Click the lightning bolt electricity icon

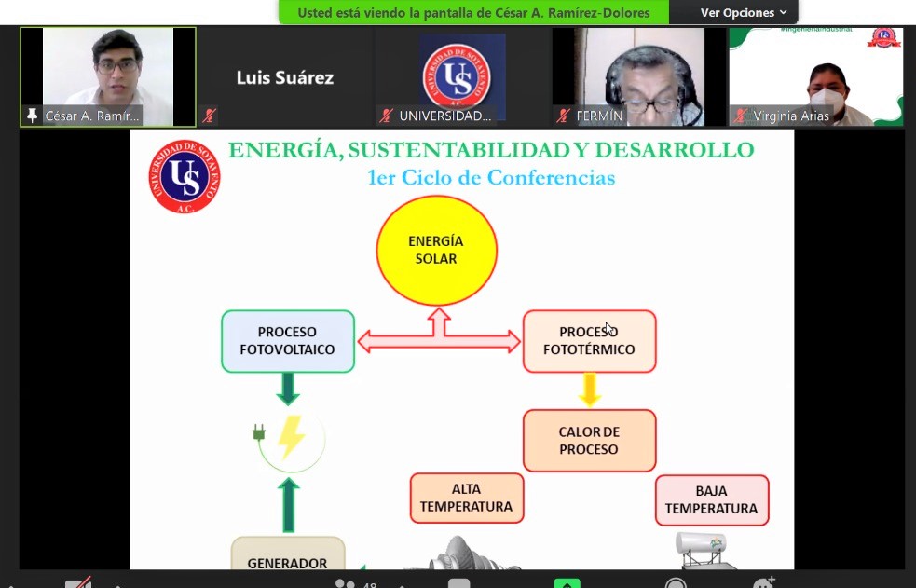pos(291,437)
